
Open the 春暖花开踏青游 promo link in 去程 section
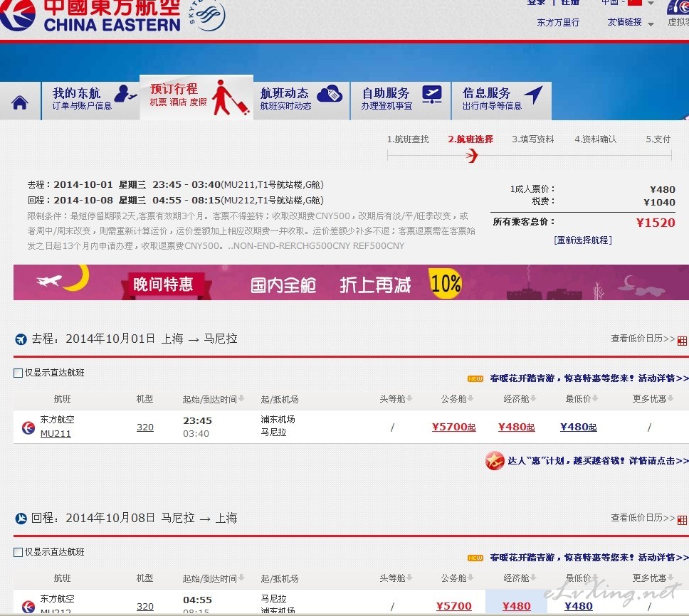point(589,378)
